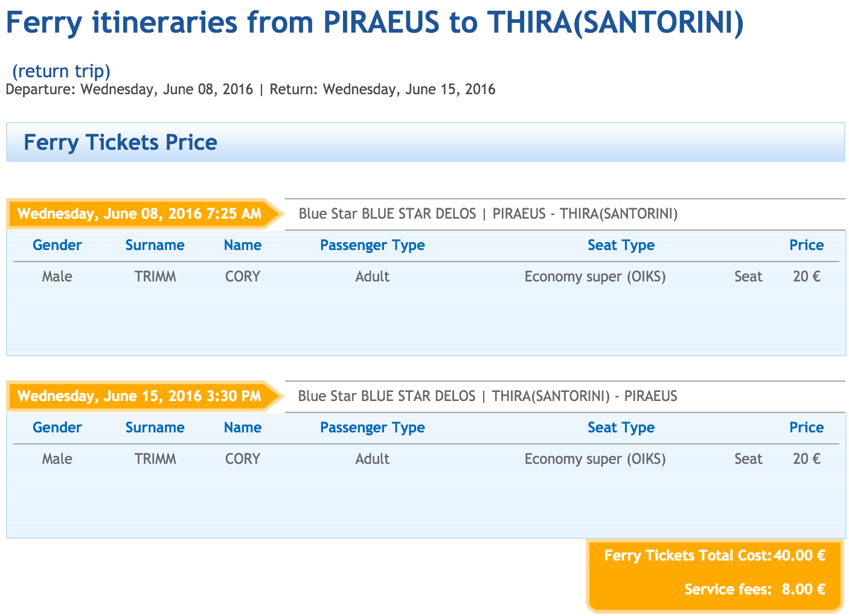Click the PIRAEUS - THIRA(SANTORINI) route title
Image resolution: width=849 pixels, height=616 pixels.
pyautogui.click(x=488, y=214)
